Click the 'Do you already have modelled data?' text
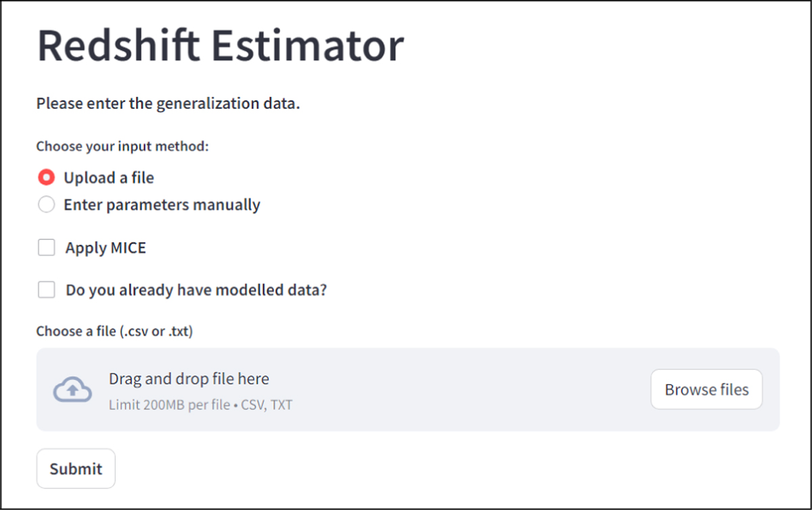812x510 pixels. coord(196,290)
